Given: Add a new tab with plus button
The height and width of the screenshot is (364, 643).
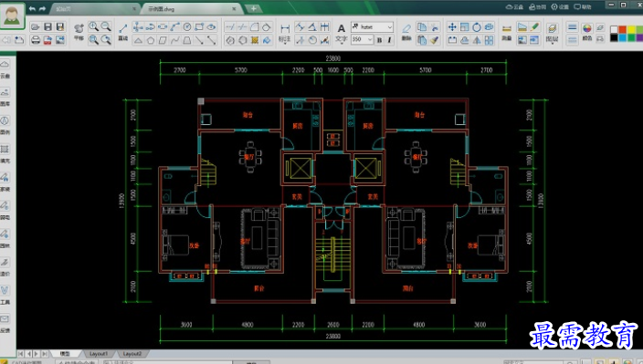Looking at the screenshot, I should pyautogui.click(x=253, y=8).
